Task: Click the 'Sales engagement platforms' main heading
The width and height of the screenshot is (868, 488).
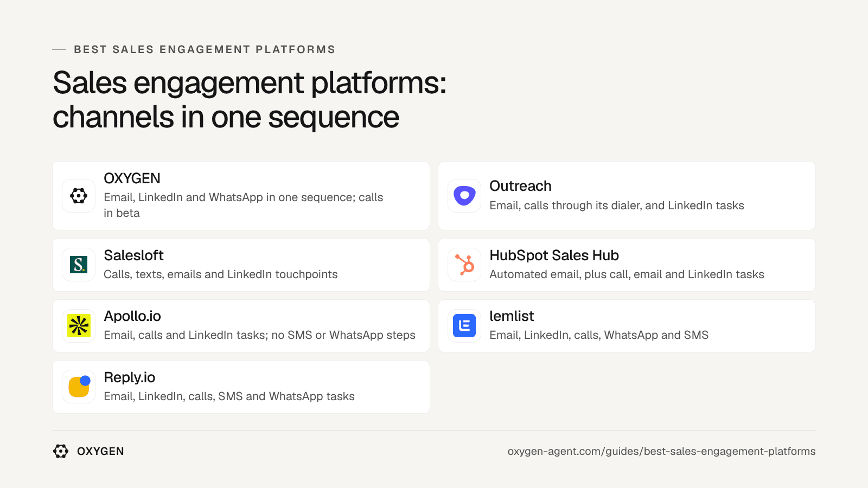Action: click(x=250, y=100)
